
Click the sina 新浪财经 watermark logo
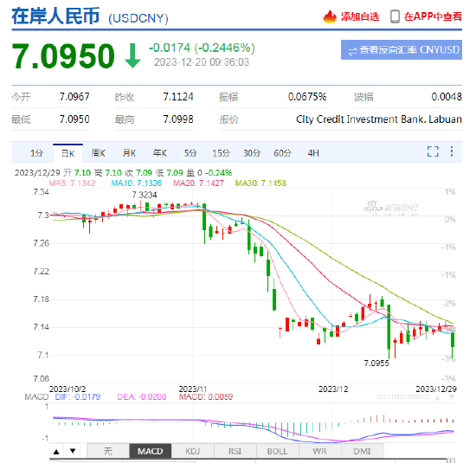pos(391,208)
